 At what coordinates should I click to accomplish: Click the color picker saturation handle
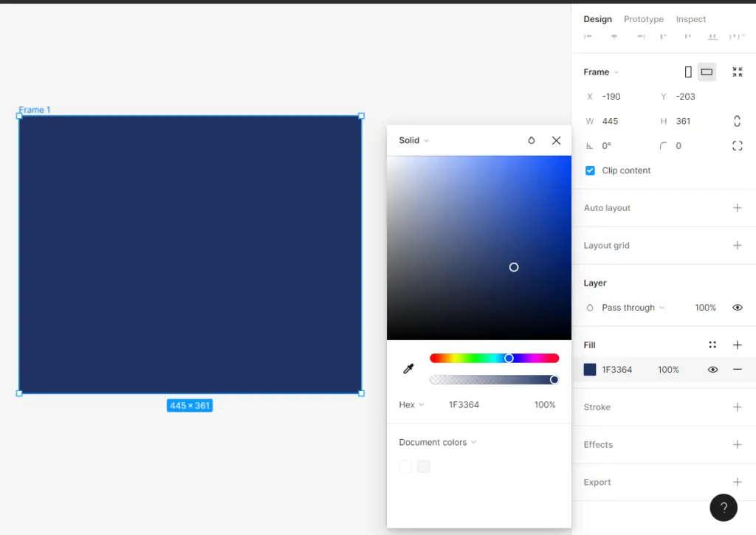[x=514, y=267]
